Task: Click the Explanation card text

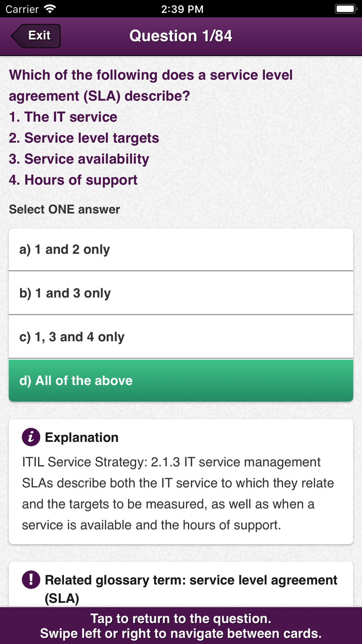Action: coord(177,493)
